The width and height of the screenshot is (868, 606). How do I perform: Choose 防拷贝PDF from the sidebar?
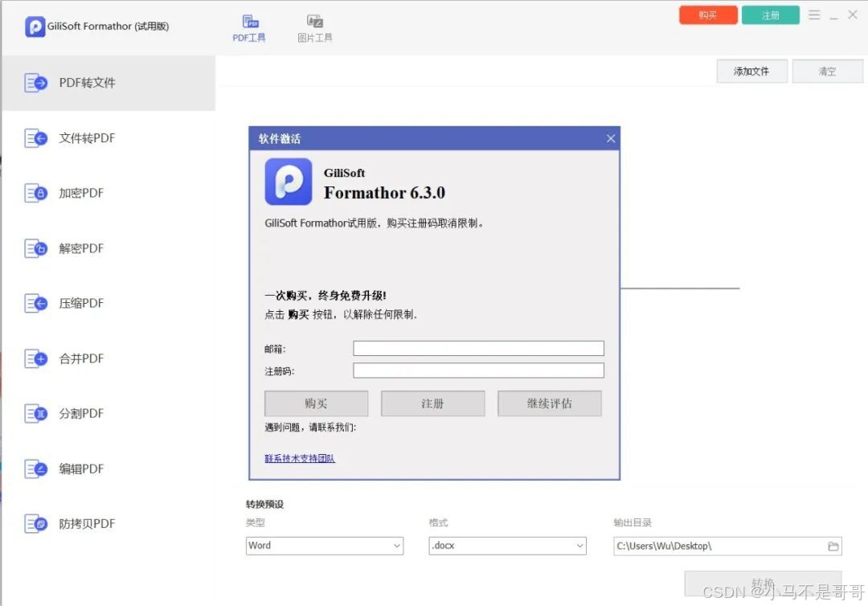point(108,523)
